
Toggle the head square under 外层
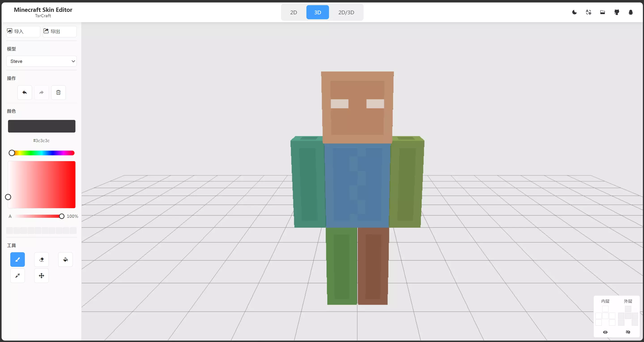click(628, 309)
